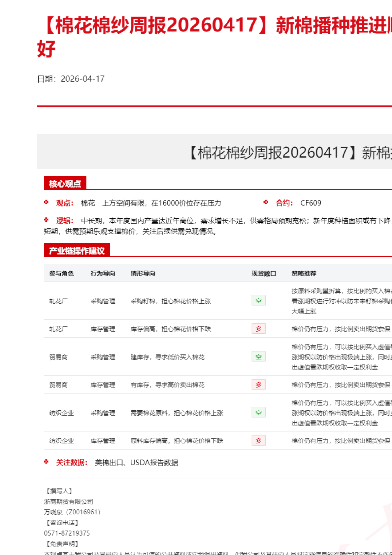
Task: Click the 策略推荐 column header
Action: (304, 273)
